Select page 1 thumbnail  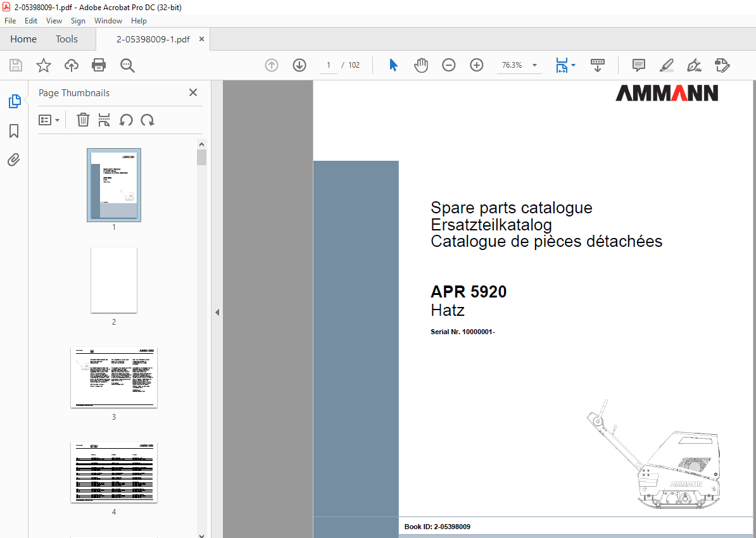click(x=114, y=185)
